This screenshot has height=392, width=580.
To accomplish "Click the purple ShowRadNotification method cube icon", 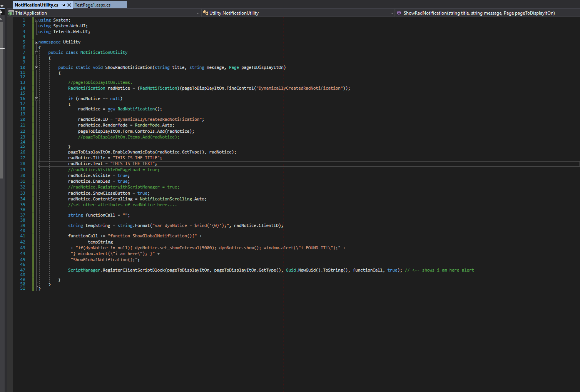I will [x=399, y=13].
